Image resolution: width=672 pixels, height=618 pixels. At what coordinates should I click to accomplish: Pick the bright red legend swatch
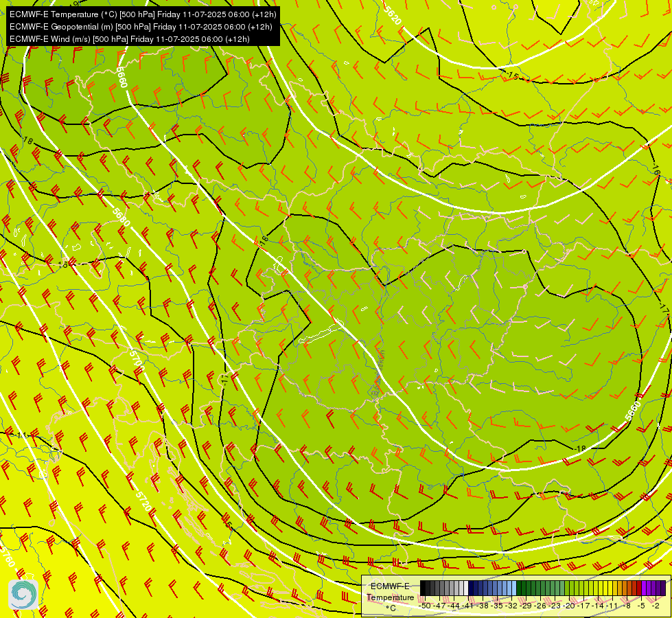[x=640, y=588]
